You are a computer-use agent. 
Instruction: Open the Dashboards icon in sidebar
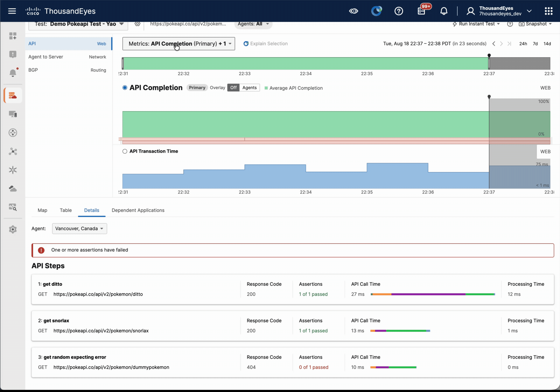click(x=13, y=36)
